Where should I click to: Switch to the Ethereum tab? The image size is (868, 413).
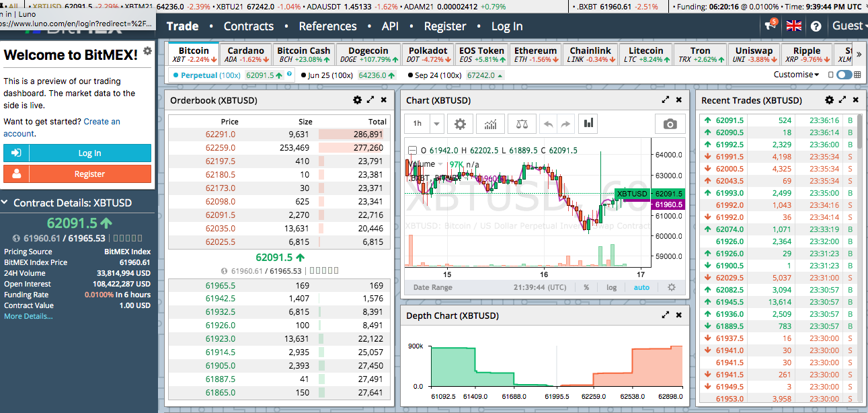point(535,54)
